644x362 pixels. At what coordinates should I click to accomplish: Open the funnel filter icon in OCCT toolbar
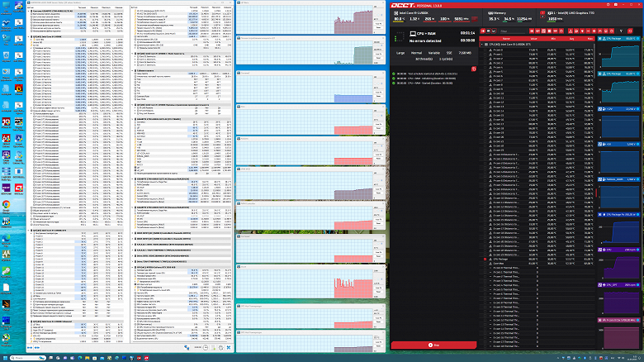point(621,31)
